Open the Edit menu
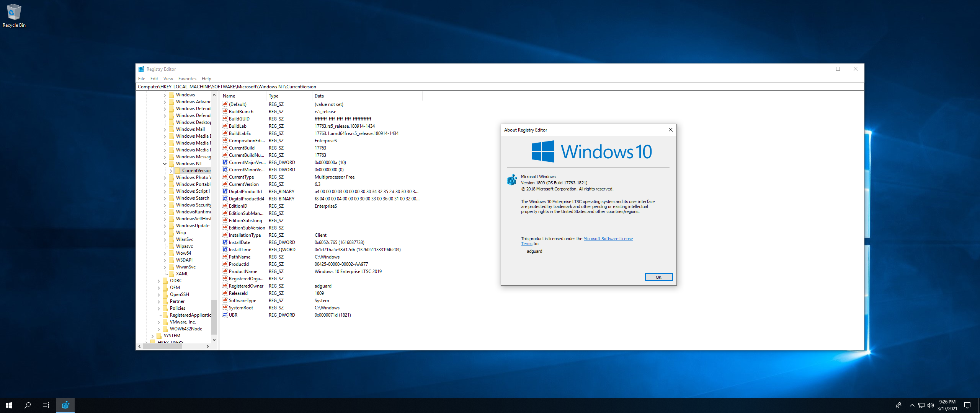Viewport: 980px width, 413px height. coord(154,79)
